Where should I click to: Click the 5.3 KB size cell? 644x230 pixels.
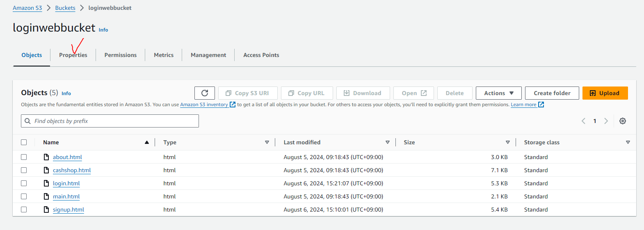click(x=499, y=183)
